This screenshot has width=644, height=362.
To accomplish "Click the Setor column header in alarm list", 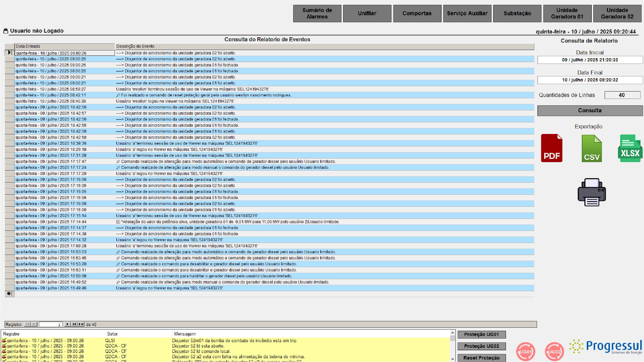I will (x=138, y=334).
